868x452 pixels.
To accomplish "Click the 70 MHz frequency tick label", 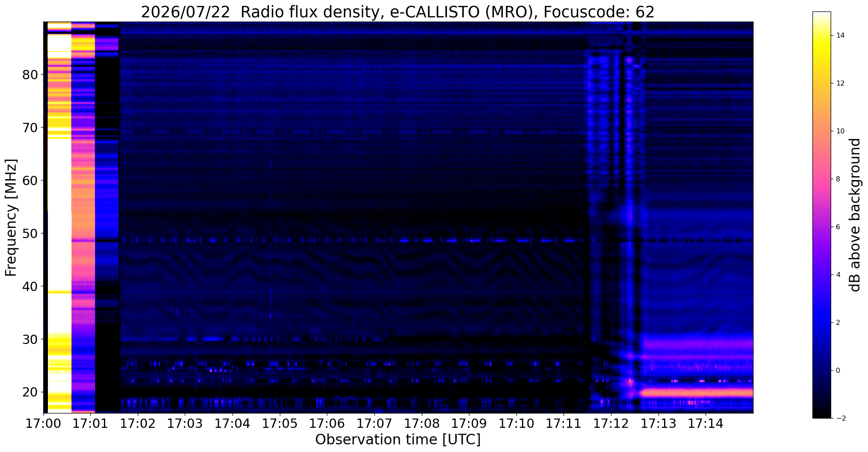I will coord(30,128).
